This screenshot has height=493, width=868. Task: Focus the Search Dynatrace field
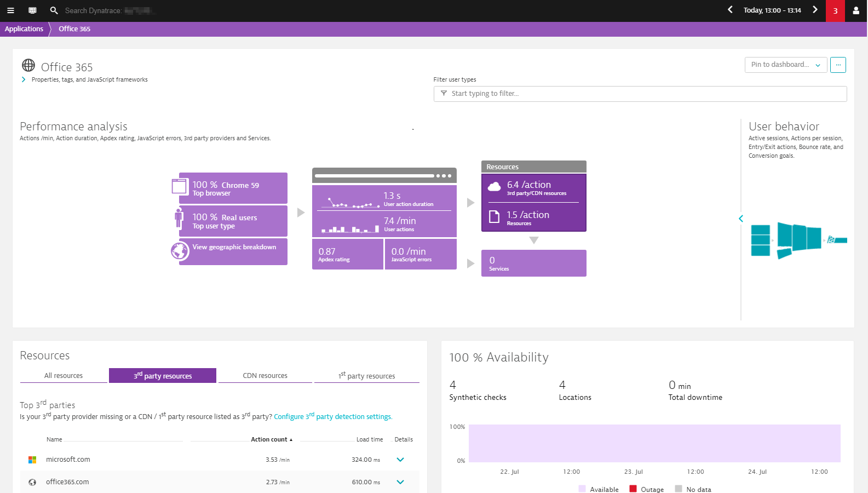click(x=110, y=10)
